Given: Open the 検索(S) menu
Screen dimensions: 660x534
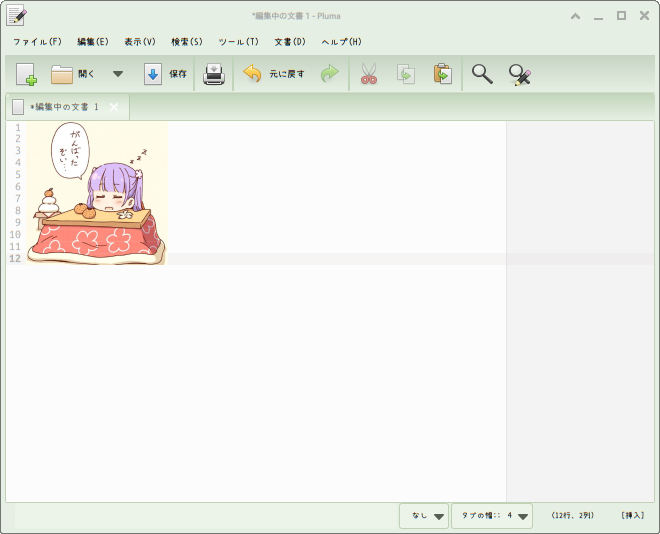Looking at the screenshot, I should pyautogui.click(x=187, y=42).
